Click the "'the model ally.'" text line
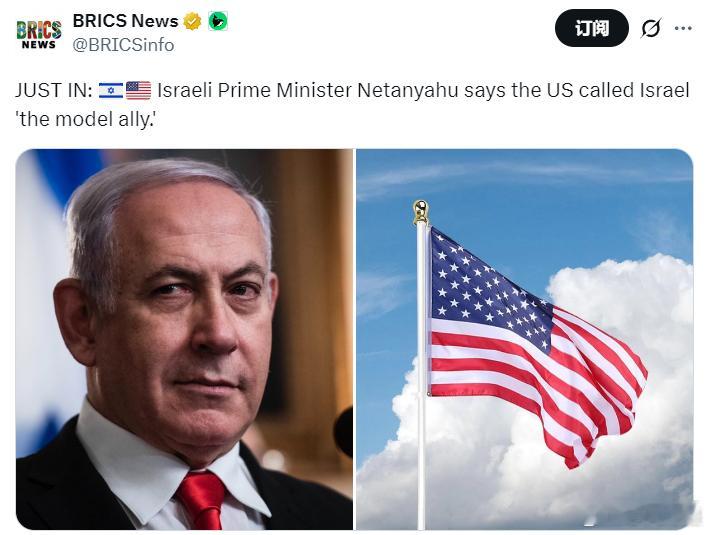The image size is (710, 535). coord(85,119)
